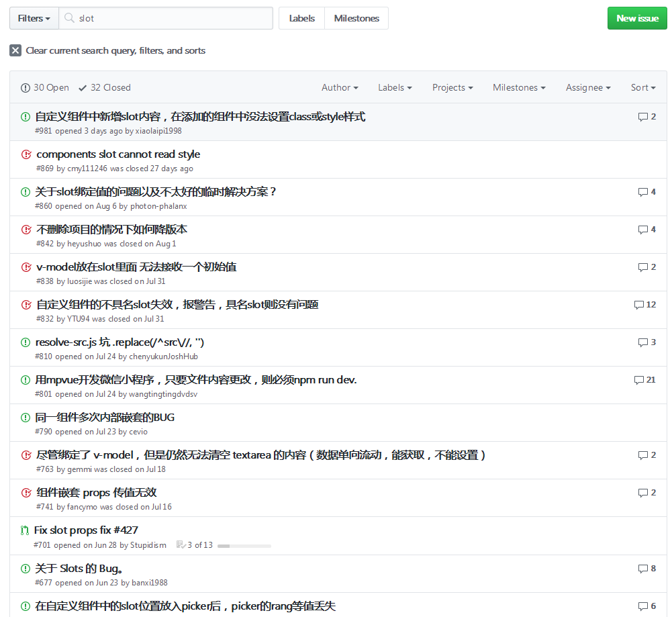This screenshot has height=617, width=672.
Task: Show the 30 Open issues
Action: click(x=44, y=87)
